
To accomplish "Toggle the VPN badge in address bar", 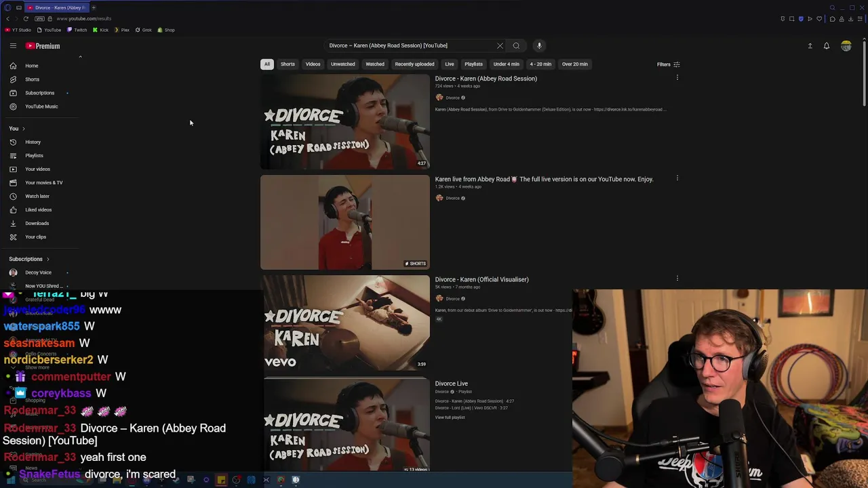I will pyautogui.click(x=39, y=18).
